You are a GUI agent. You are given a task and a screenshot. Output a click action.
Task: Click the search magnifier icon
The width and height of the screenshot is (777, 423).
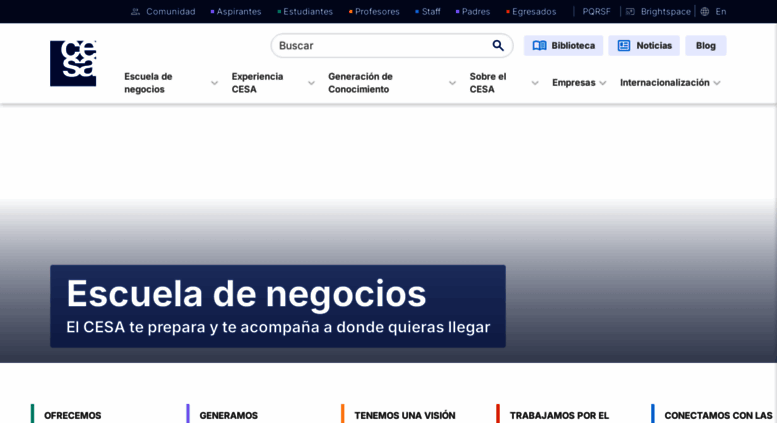pyautogui.click(x=498, y=46)
